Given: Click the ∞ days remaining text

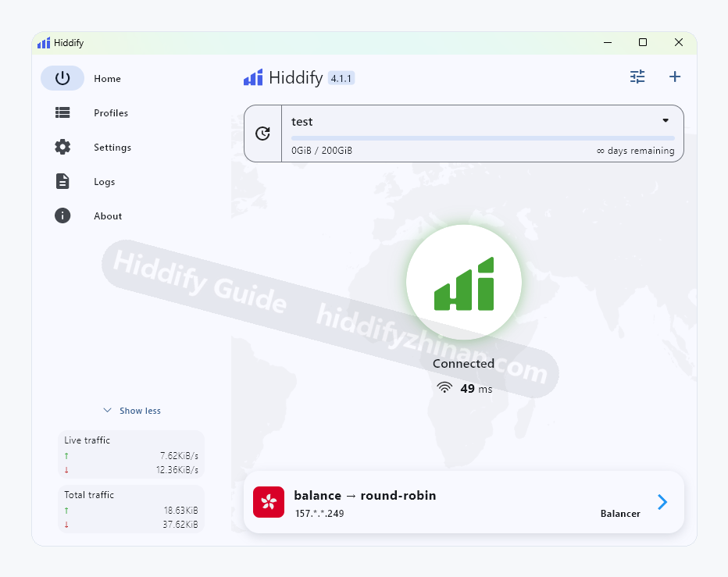Looking at the screenshot, I should pos(635,151).
